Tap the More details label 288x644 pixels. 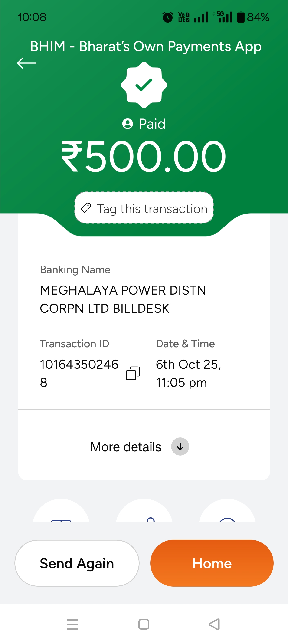[126, 447]
